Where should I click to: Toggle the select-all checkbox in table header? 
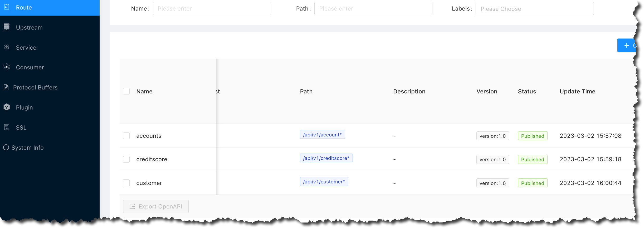[126, 91]
